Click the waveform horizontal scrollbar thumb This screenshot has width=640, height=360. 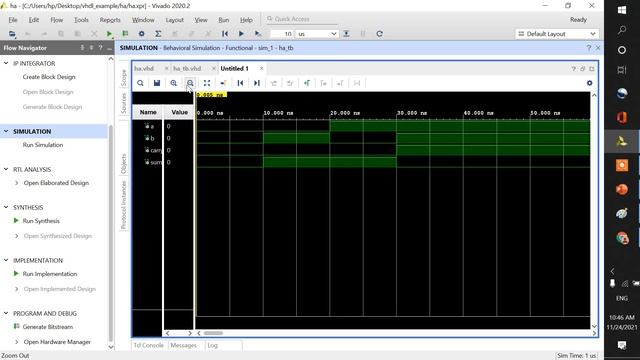(x=213, y=333)
